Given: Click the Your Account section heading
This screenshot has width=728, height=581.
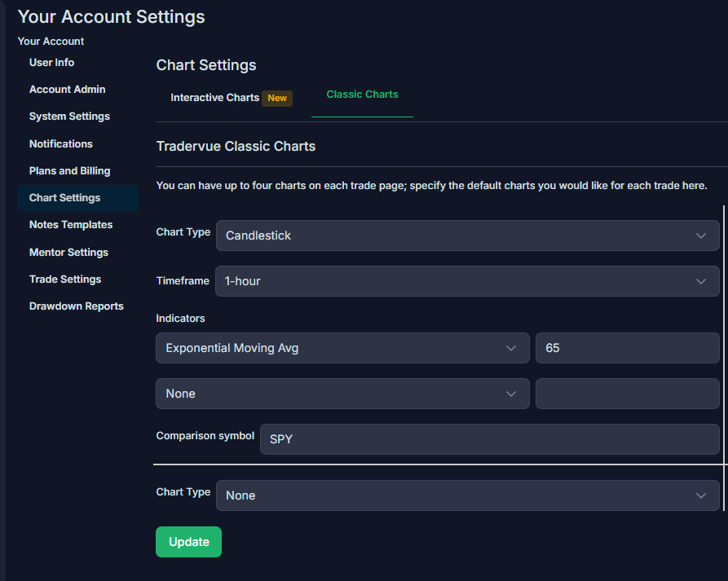Looking at the screenshot, I should [51, 42].
